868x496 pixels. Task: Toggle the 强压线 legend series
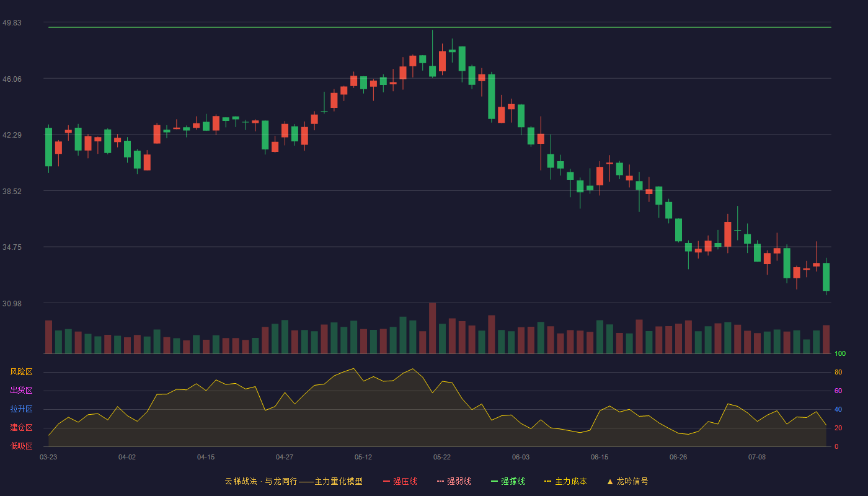coord(400,481)
